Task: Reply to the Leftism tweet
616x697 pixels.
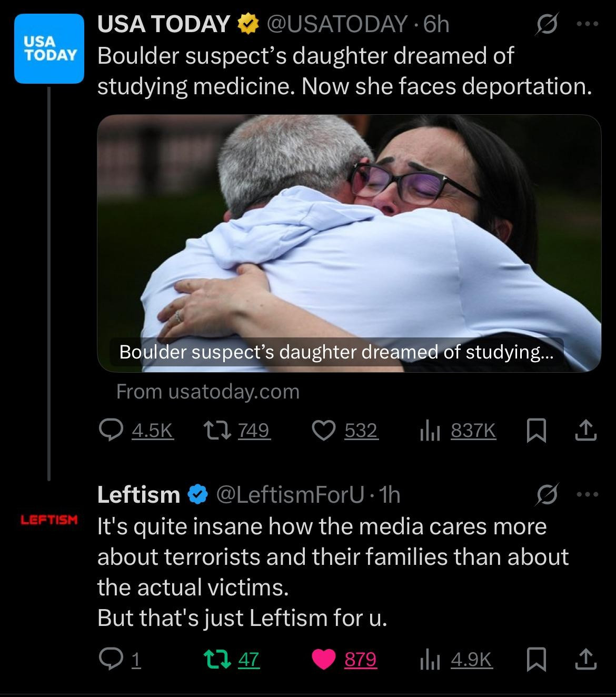Action: [x=121, y=659]
